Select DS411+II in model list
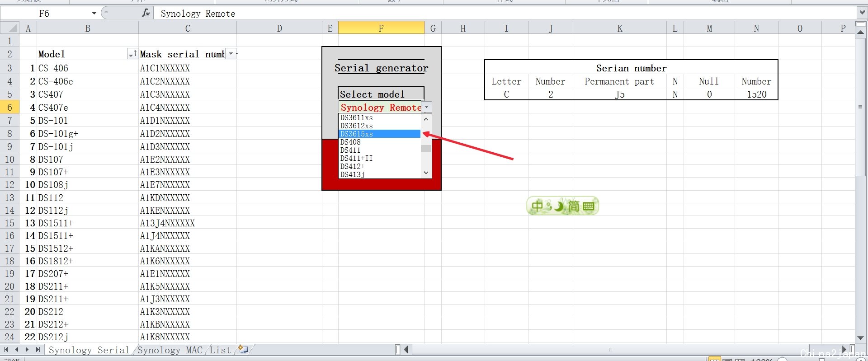The width and height of the screenshot is (868, 361). [379, 158]
